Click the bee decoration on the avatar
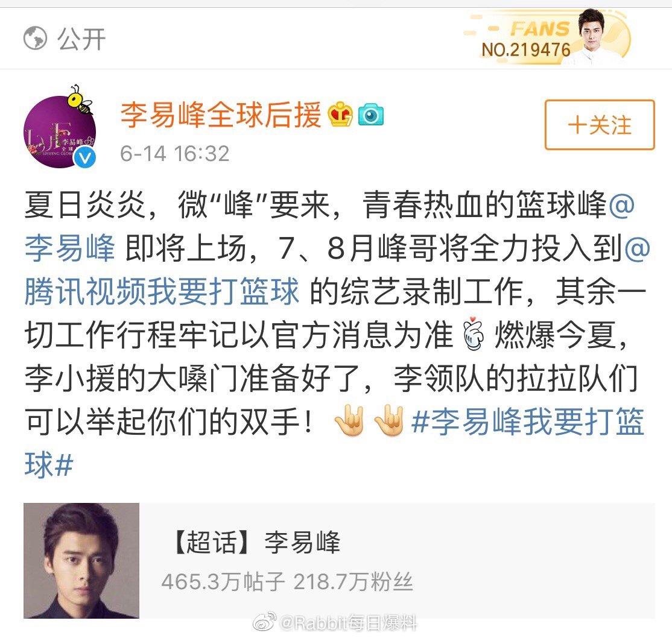Viewport: 672px width, 638px height. (80, 99)
